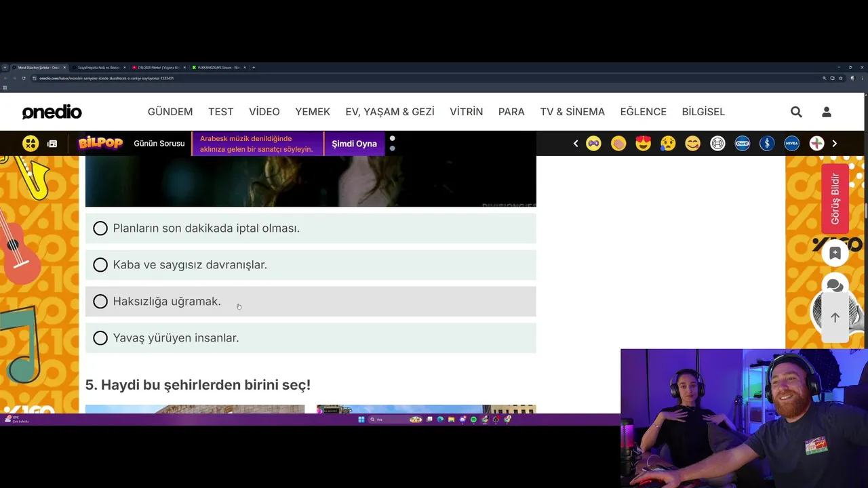The height and width of the screenshot is (488, 868).
Task: Select the clapping hands emoji icon
Action: pyautogui.click(x=618, y=143)
